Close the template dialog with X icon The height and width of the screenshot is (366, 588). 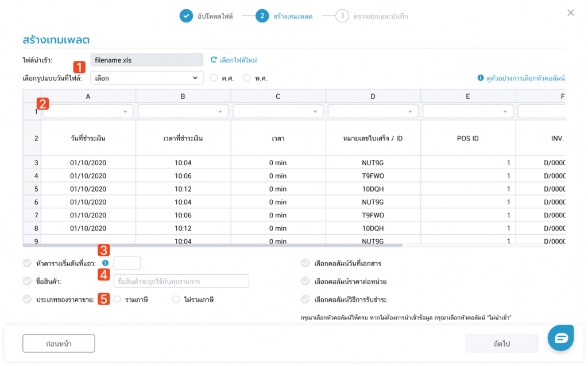[x=570, y=13]
